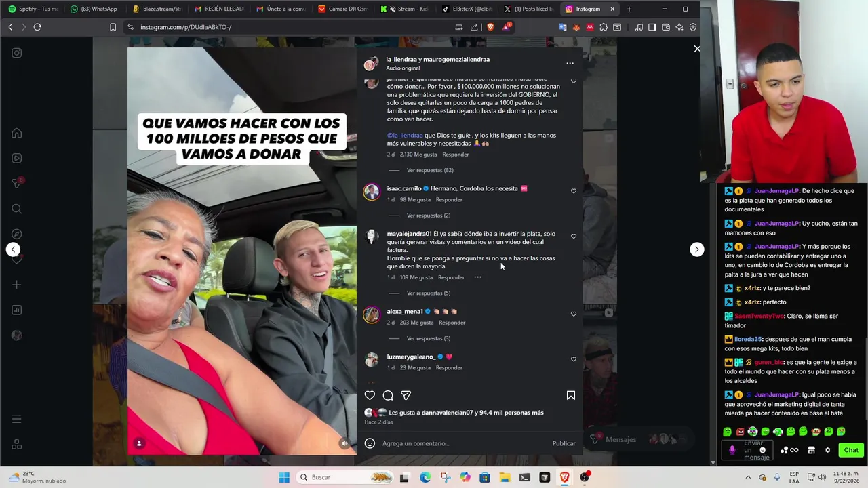868x488 pixels.
Task: Switch to the Cámara DJI Osmo tab
Action: point(343,9)
